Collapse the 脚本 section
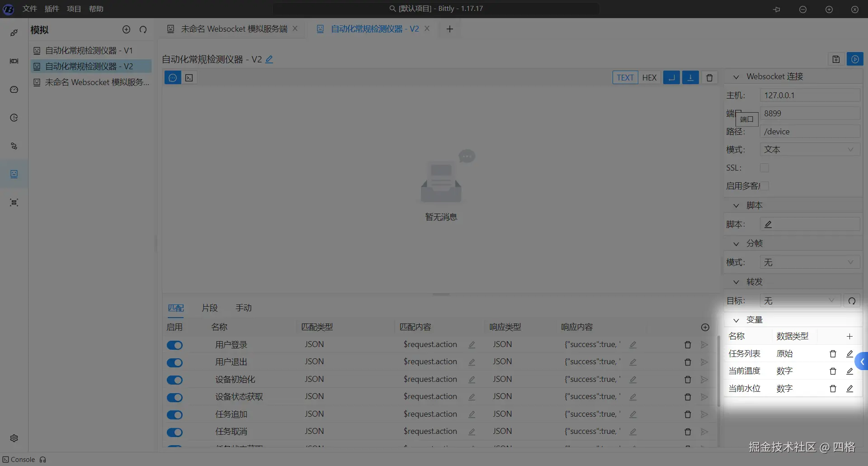Screen dimensions: 868x466 (x=736, y=205)
